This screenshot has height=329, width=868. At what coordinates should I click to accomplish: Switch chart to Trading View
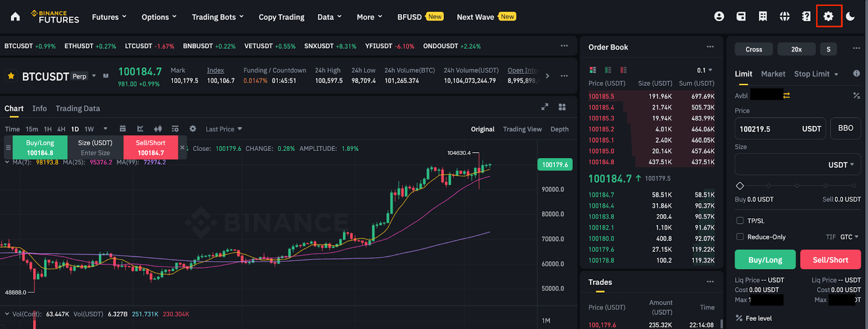(522, 129)
